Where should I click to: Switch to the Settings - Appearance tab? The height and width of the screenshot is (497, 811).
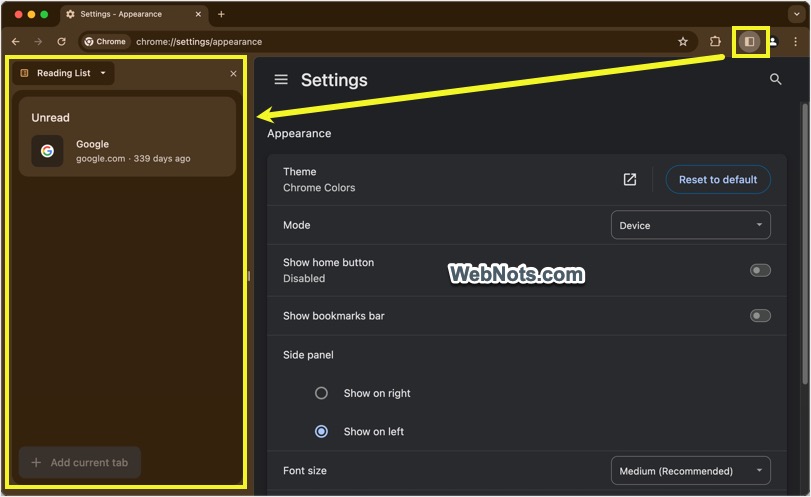click(130, 15)
